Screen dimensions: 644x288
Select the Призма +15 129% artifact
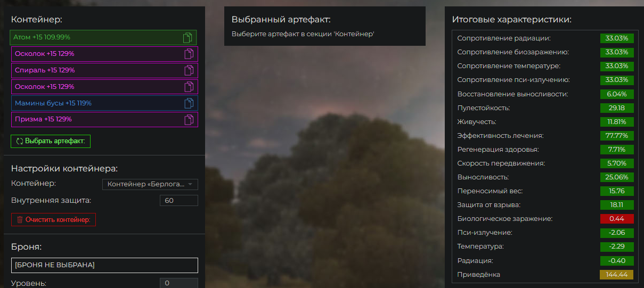tap(104, 120)
